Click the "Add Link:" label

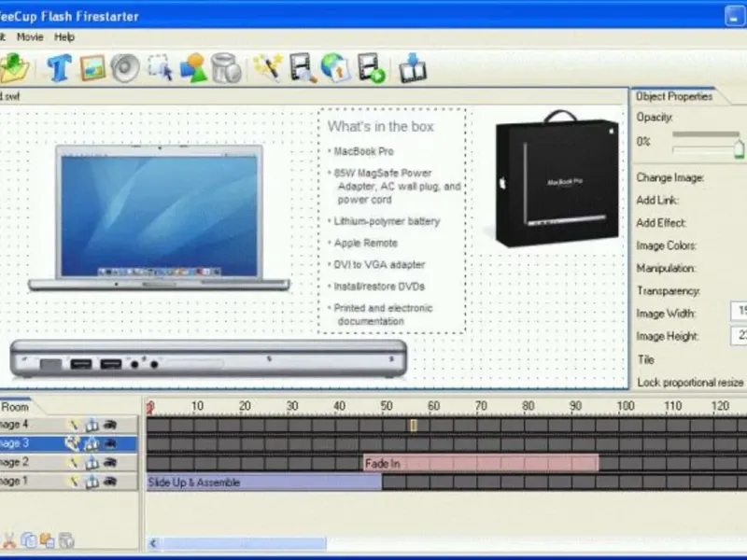657,201
